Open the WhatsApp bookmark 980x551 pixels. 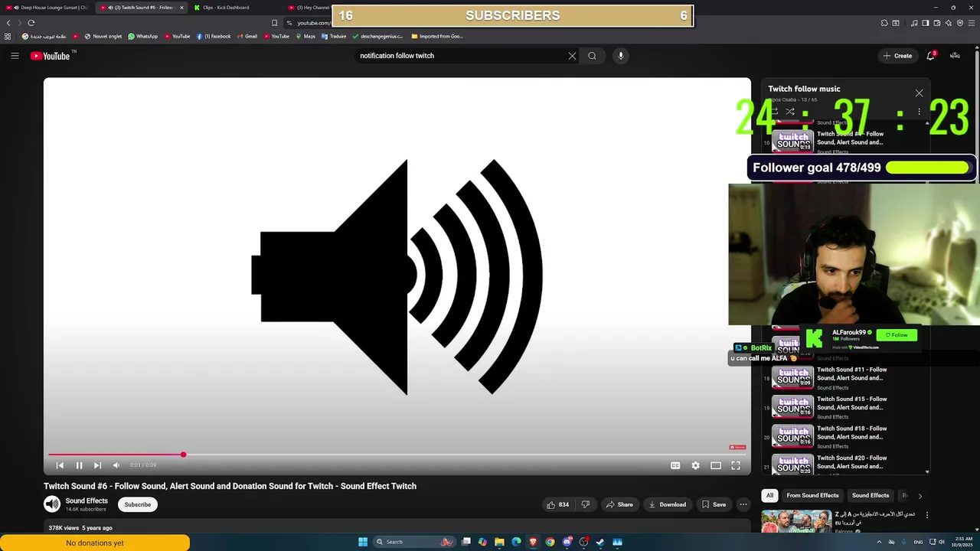(143, 36)
